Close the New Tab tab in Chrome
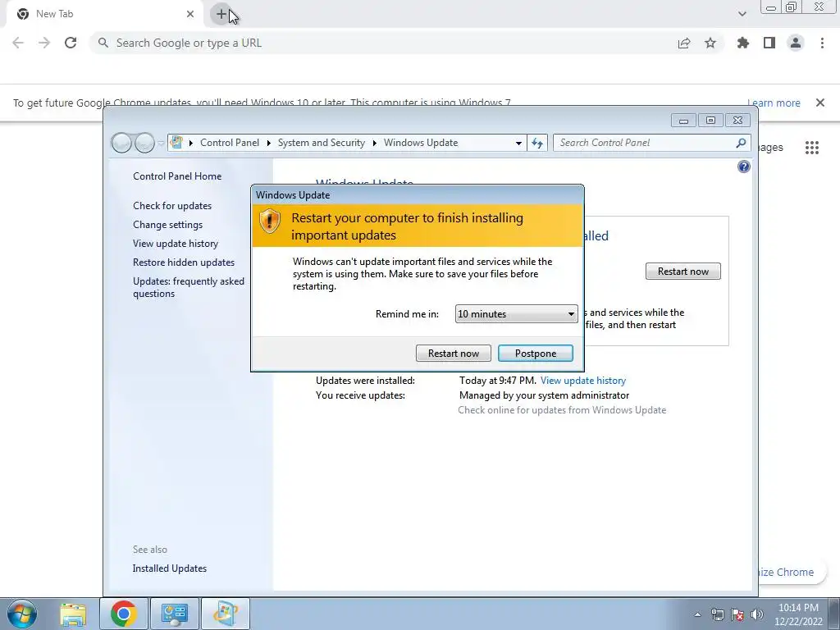Screen dimensions: 840x630 tap(190, 14)
